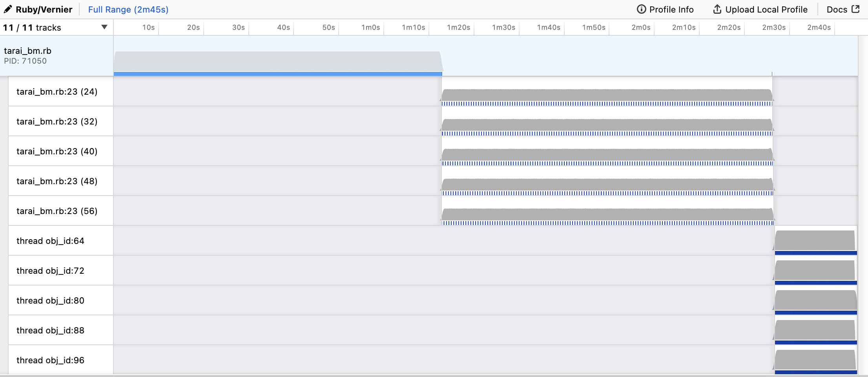Open Profile Info

[x=671, y=9]
